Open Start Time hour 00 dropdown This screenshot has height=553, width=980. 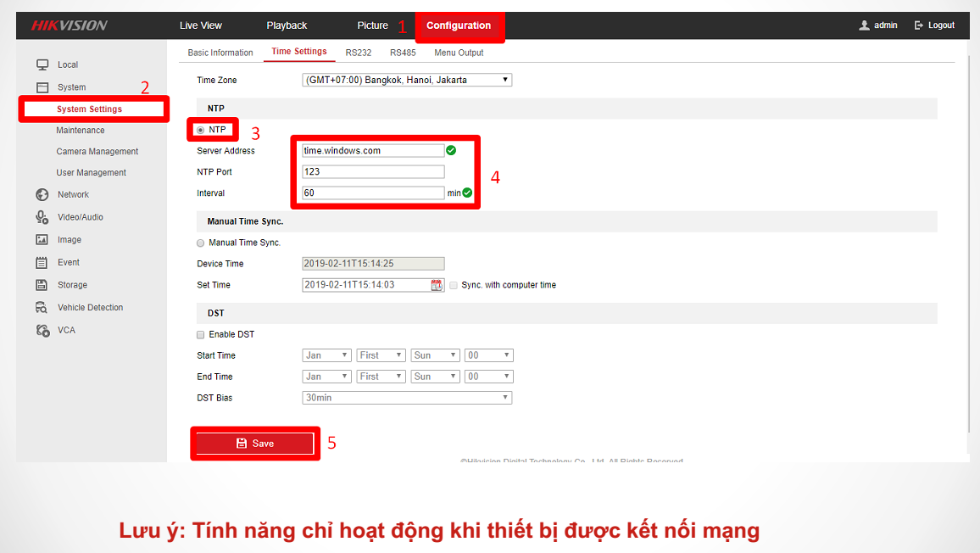(489, 355)
